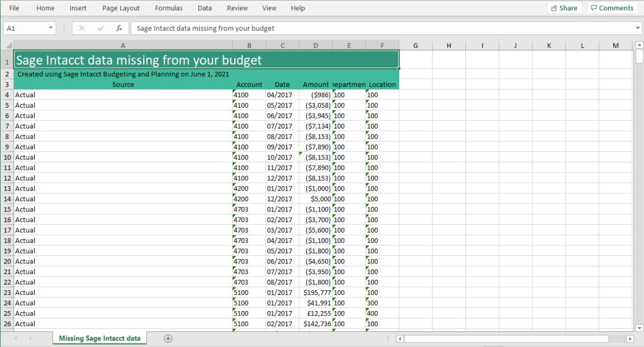The width and height of the screenshot is (644, 347).
Task: Select the ($986) amount cell
Action: click(x=316, y=95)
